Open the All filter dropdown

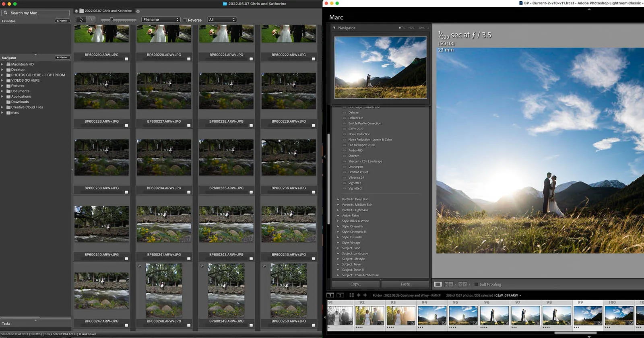(222, 19)
